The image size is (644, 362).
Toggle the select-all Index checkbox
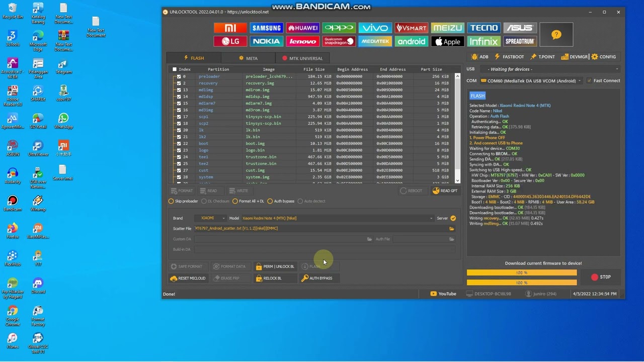pos(175,69)
